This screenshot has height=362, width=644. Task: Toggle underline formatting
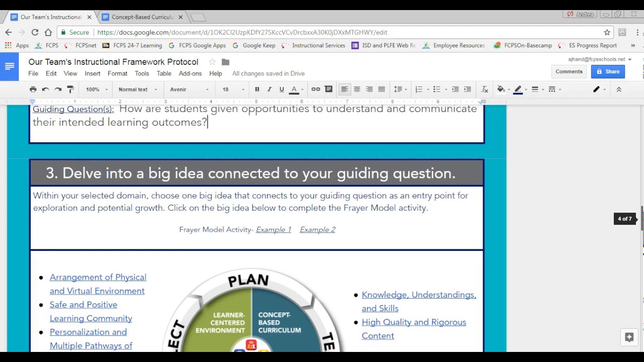tap(282, 89)
